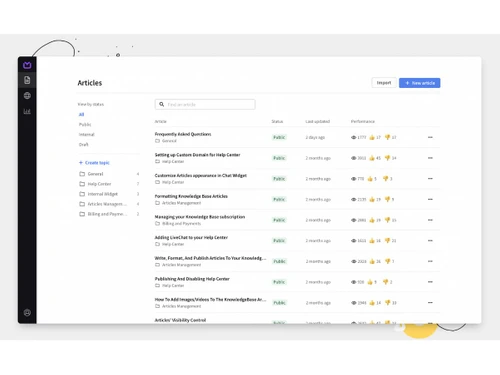
Task: Click thumbs up icon for Formatting Knowledge Base Articles
Action: (x=372, y=199)
